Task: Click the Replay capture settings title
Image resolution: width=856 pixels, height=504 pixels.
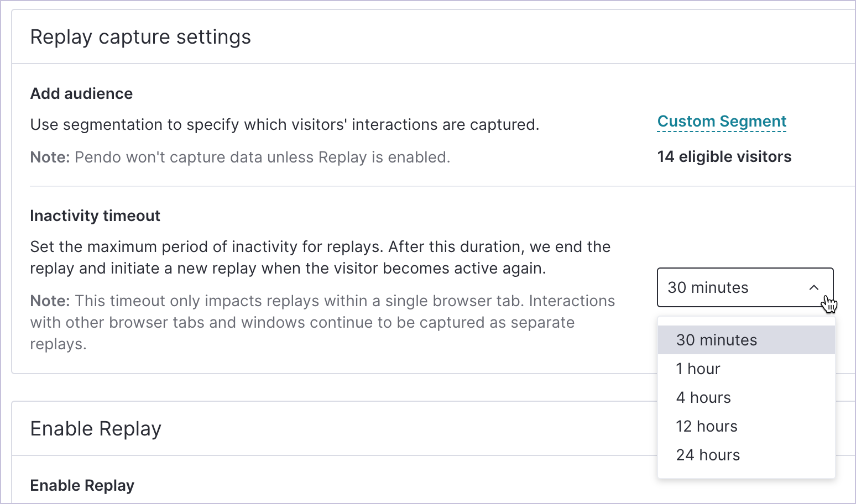Action: coord(140,37)
